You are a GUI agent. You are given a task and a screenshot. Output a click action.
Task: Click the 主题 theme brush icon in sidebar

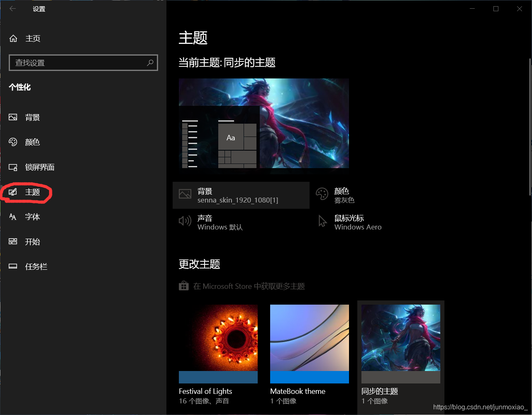click(x=13, y=192)
